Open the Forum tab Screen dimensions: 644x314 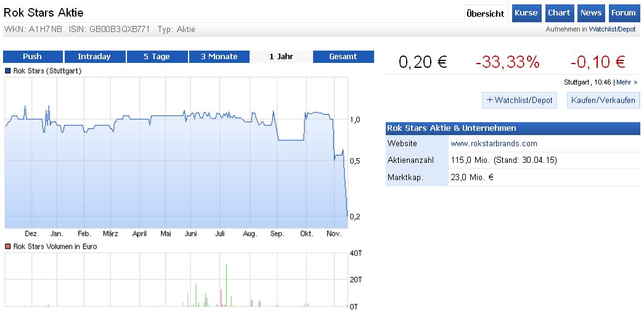coord(624,13)
